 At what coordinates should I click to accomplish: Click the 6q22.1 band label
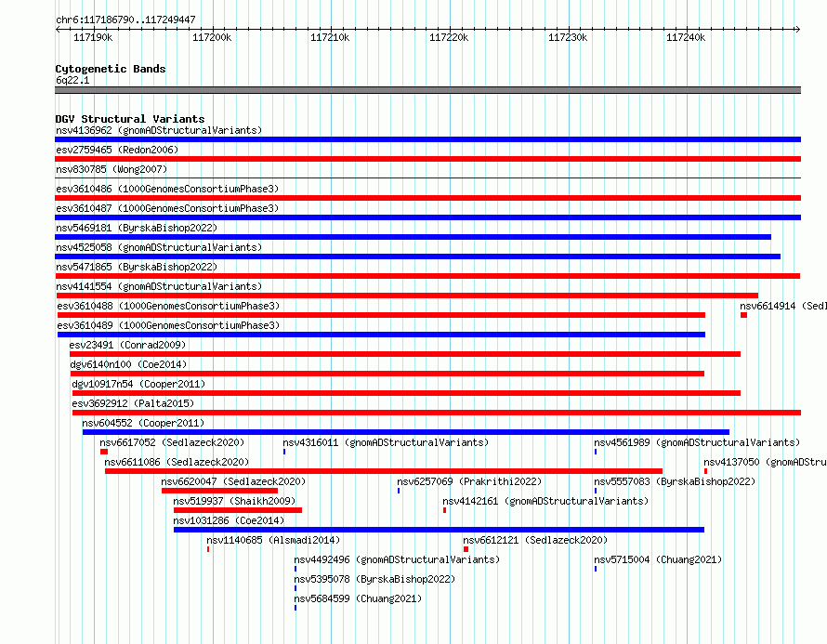tap(72, 80)
